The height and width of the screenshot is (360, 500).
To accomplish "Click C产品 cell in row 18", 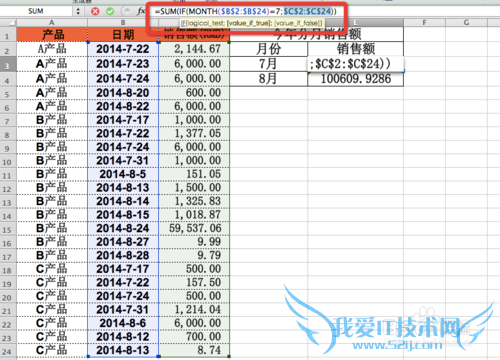I will coord(52,269).
